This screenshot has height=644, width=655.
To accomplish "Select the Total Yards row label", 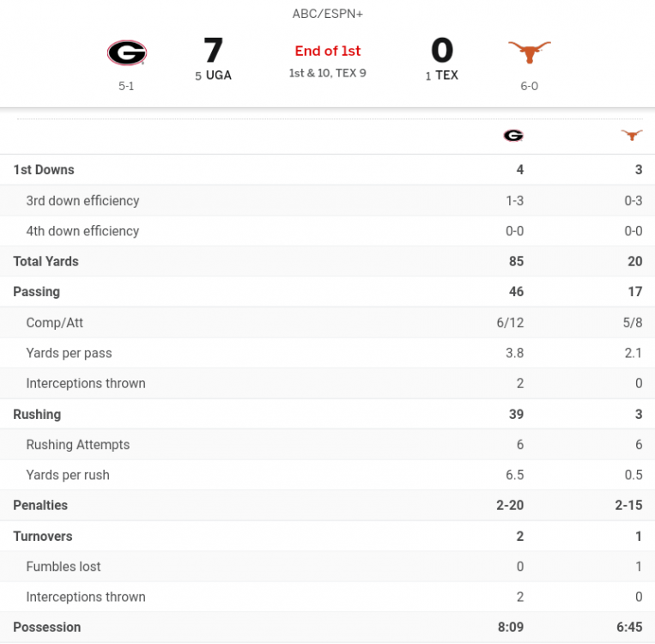I will (45, 261).
